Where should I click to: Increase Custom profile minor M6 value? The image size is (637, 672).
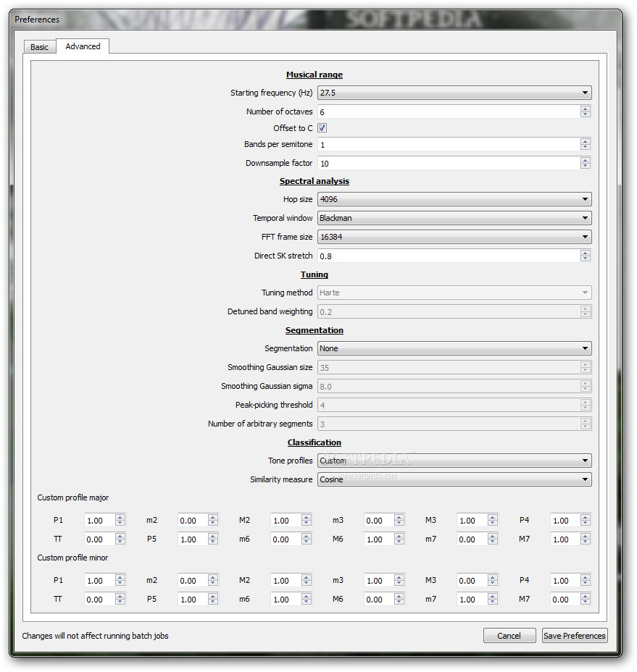(x=399, y=596)
